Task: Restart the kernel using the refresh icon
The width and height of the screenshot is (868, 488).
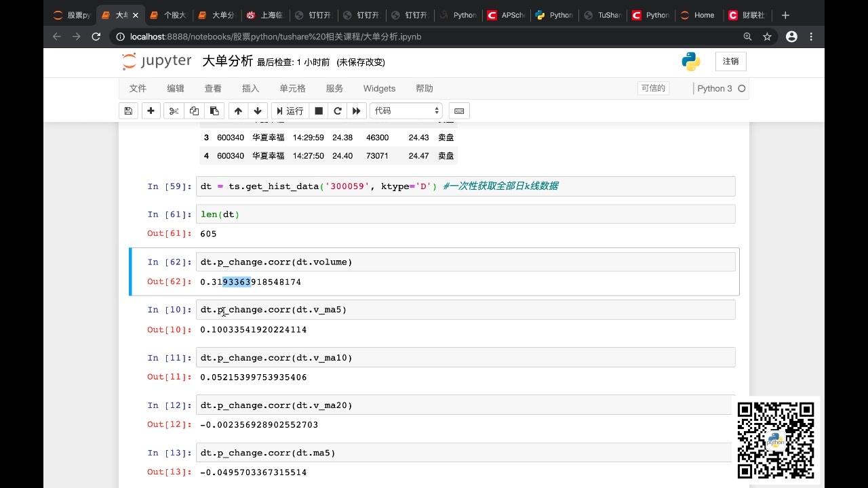Action: point(337,110)
